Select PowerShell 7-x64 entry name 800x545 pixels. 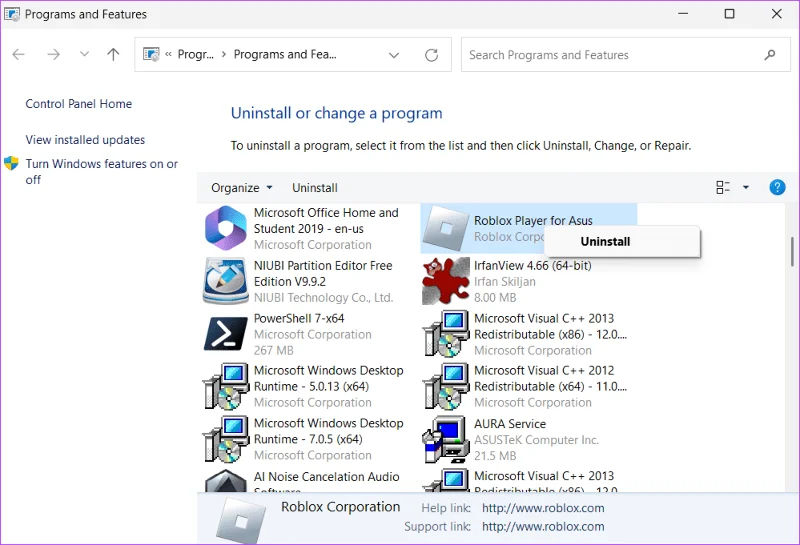click(x=299, y=318)
